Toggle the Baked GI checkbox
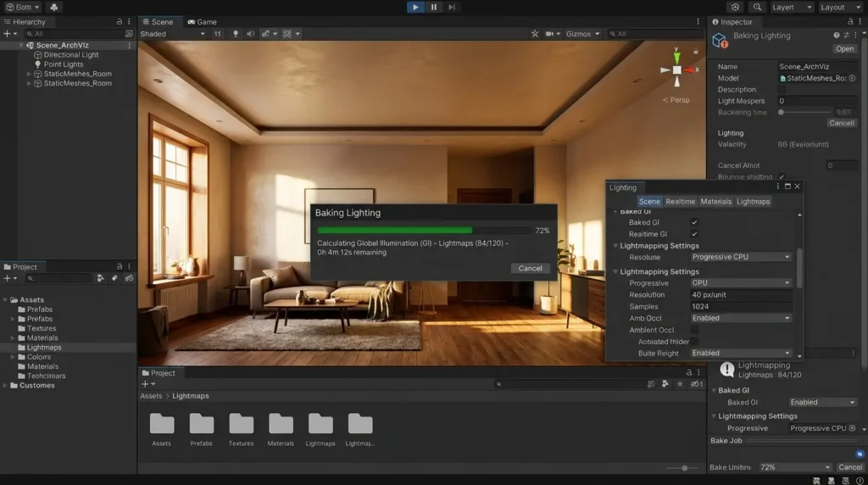The width and height of the screenshot is (868, 485). pos(694,222)
